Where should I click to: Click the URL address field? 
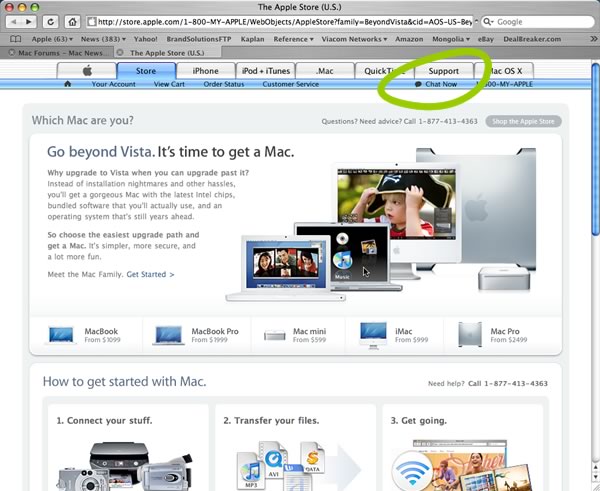(280, 22)
